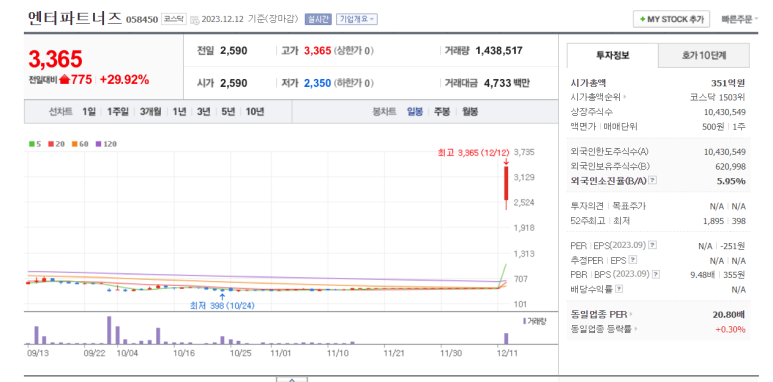The image size is (773, 382).
Task: Click the 실시간 button
Action: click(318, 19)
